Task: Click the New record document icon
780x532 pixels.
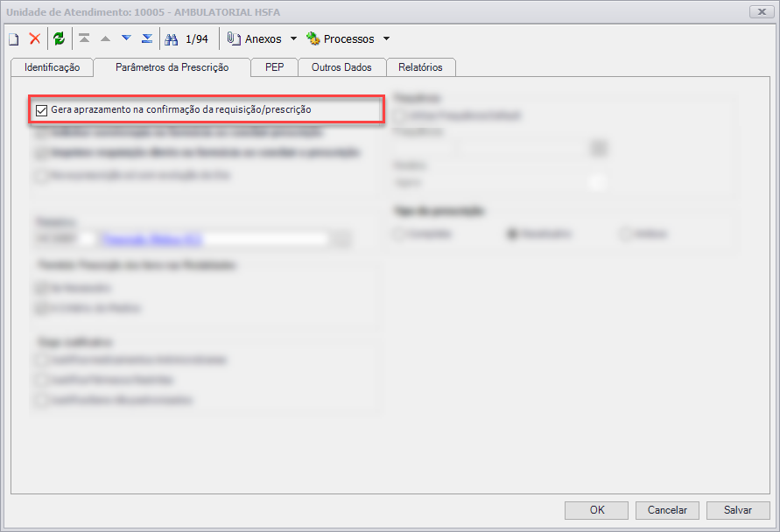Action: pyautogui.click(x=14, y=38)
